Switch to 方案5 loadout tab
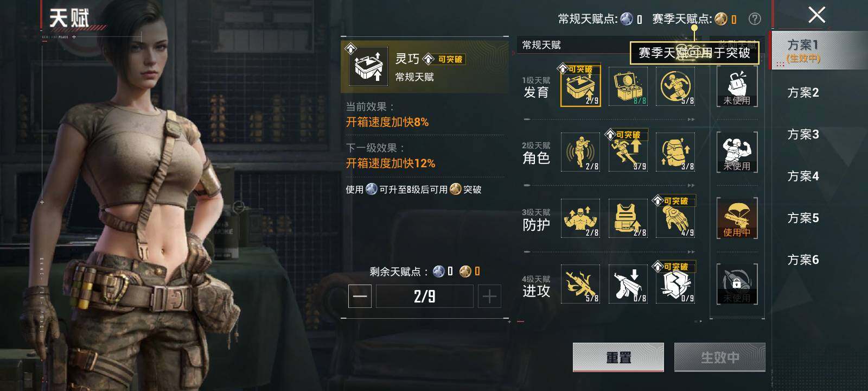The width and height of the screenshot is (868, 391). 803,218
